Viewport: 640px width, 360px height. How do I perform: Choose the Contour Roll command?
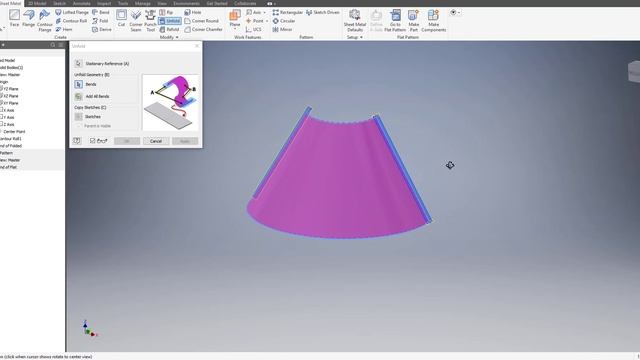pyautogui.click(x=71, y=21)
